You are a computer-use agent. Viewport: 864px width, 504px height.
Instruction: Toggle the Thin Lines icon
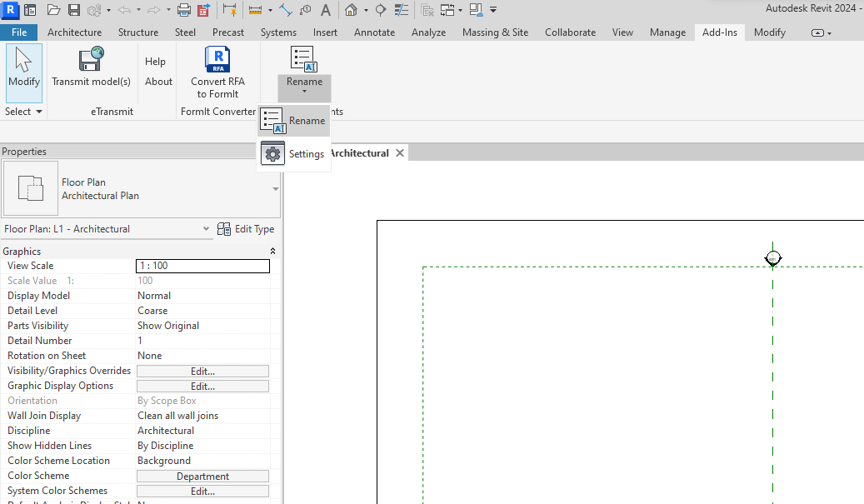[401, 10]
